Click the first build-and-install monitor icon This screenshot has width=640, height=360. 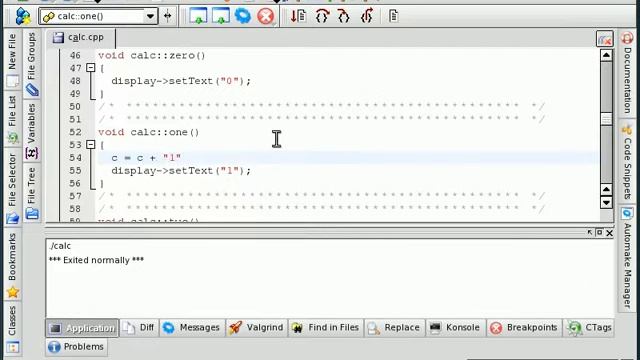pos(198,16)
